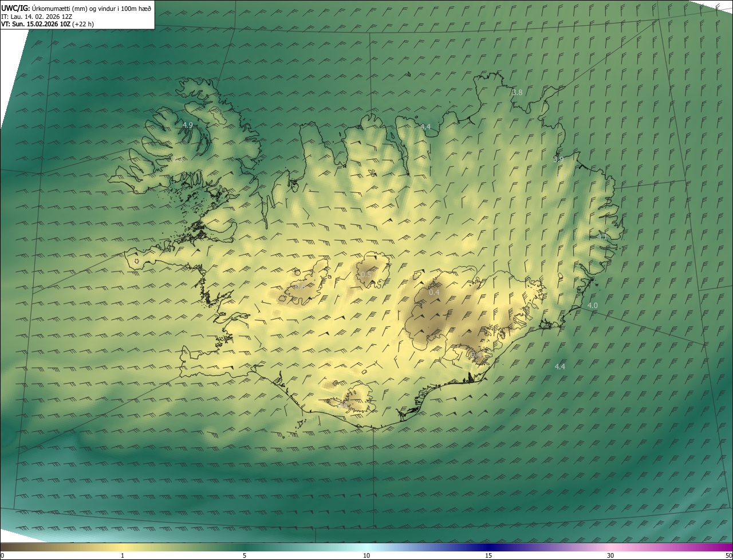Screen dimensions: 733x560
Task: Click the '50' tick on the color scale
Action: (728, 555)
